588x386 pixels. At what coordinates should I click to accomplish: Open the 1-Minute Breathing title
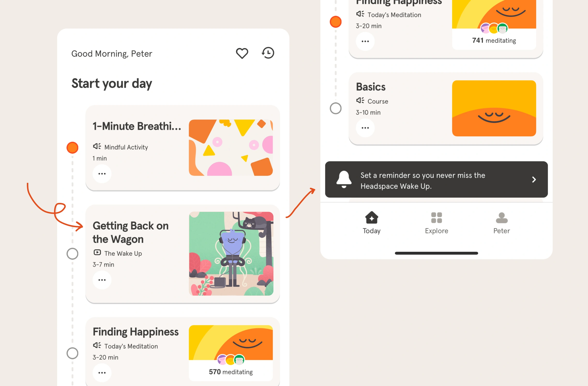137,126
